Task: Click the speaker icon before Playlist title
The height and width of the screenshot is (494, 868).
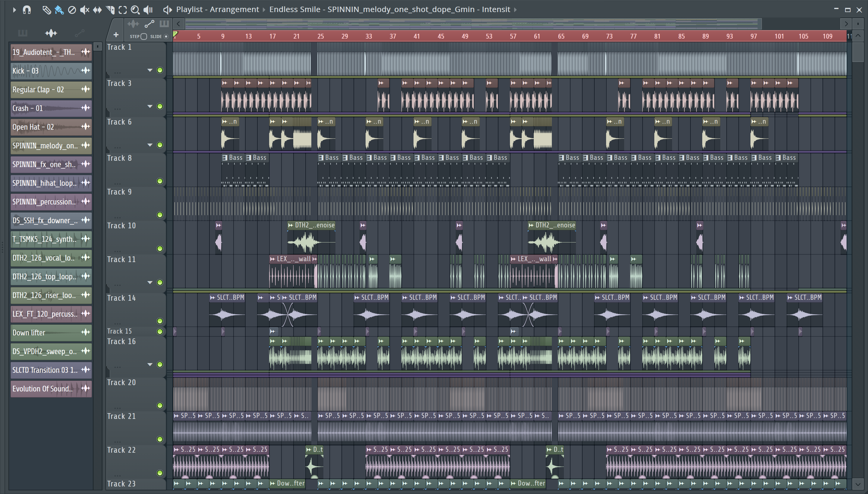Action: click(x=168, y=10)
